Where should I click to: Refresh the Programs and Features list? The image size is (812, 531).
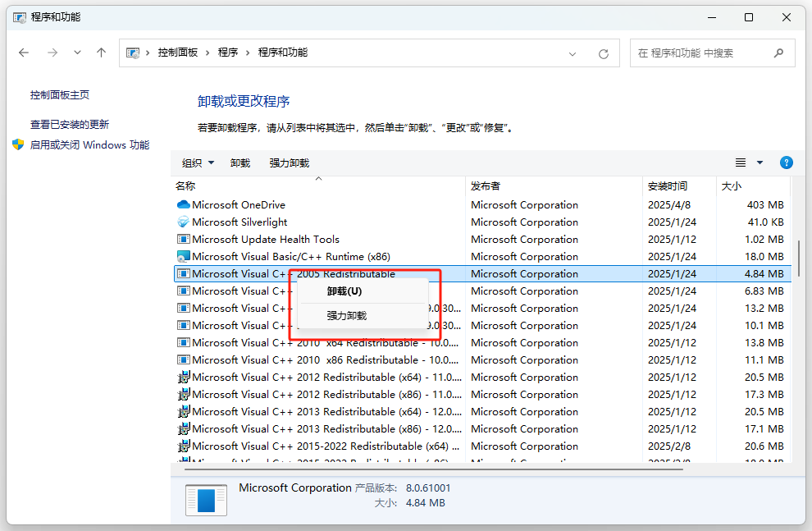point(604,54)
